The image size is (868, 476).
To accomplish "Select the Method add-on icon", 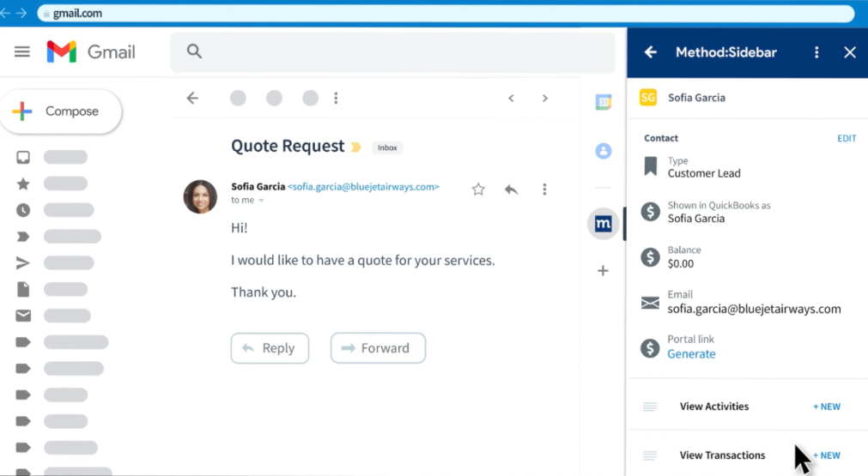I will (x=604, y=224).
